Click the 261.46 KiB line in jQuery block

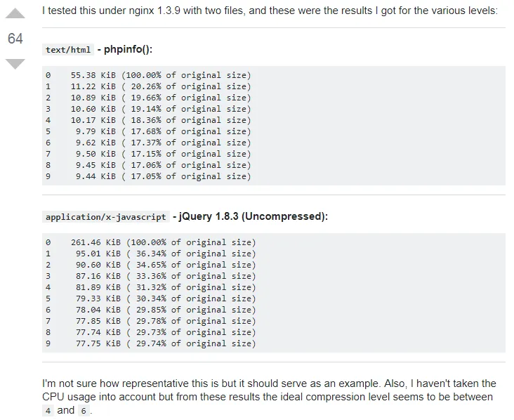(150, 242)
